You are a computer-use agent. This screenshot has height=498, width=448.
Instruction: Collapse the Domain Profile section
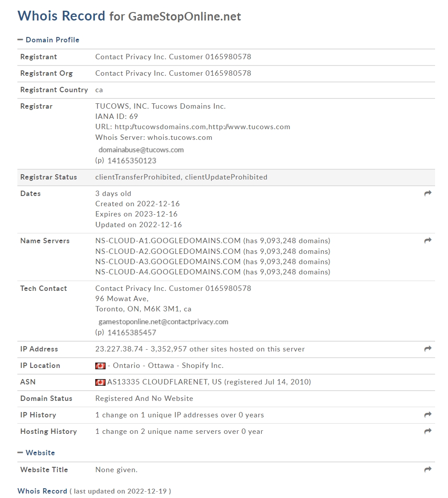(x=48, y=40)
